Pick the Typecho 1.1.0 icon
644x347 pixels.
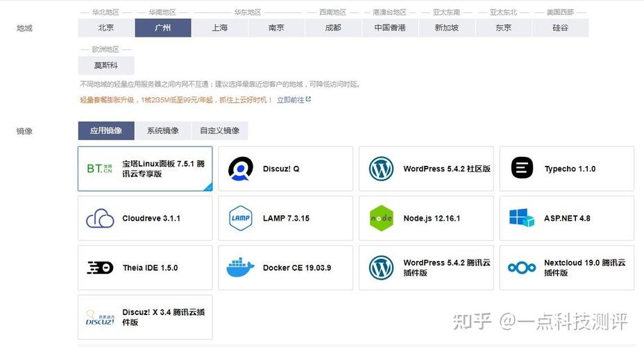coord(522,168)
